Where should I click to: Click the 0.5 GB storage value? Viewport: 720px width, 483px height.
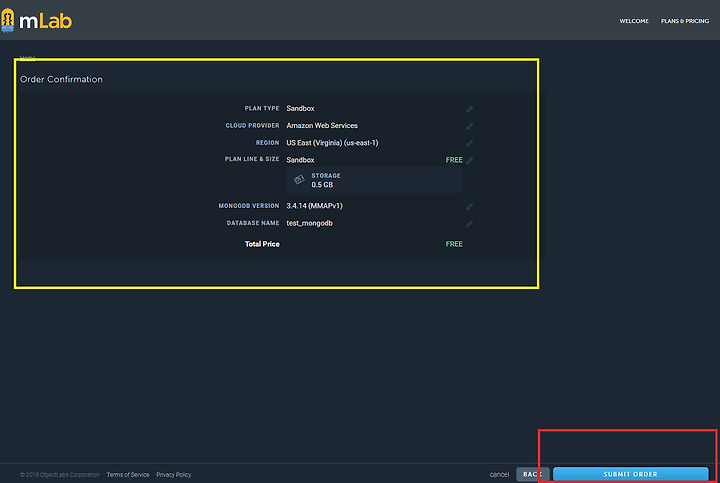[322, 185]
